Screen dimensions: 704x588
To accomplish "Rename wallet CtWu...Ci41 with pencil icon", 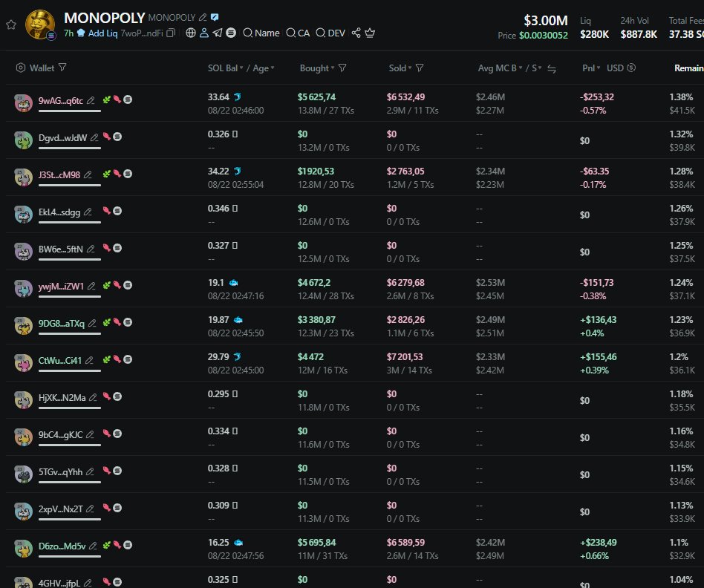I will point(89,360).
